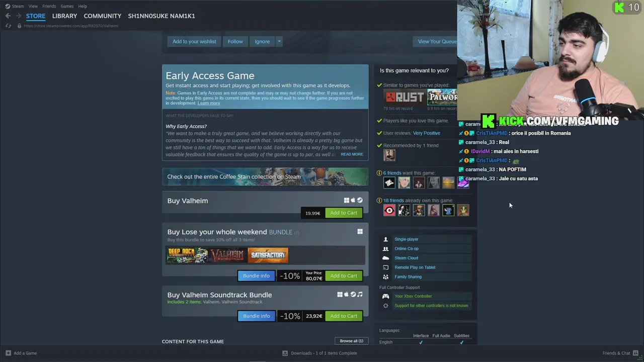Click the Steam logo icon in menu bar
The width and height of the screenshot is (644, 362).
coord(7,6)
